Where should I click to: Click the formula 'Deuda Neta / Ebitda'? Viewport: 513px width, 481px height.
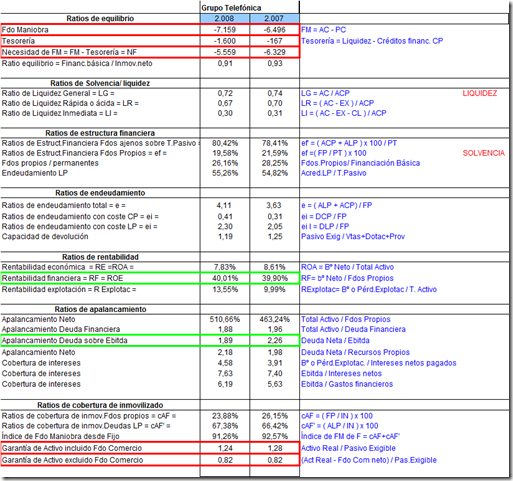click(335, 340)
